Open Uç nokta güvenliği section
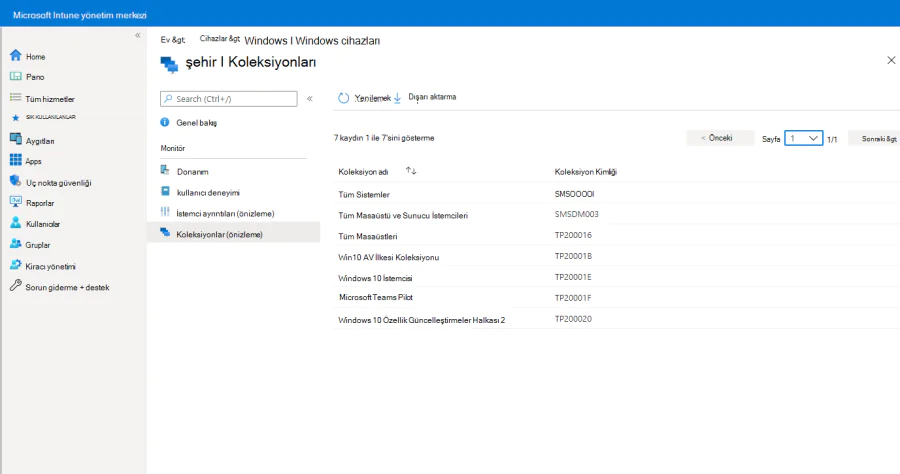The image size is (900, 474). pos(59,183)
